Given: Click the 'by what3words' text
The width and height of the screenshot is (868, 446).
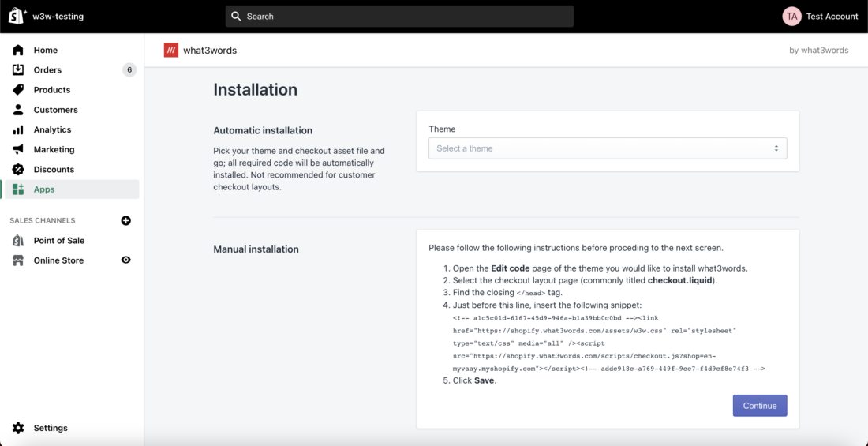Looking at the screenshot, I should [x=819, y=51].
